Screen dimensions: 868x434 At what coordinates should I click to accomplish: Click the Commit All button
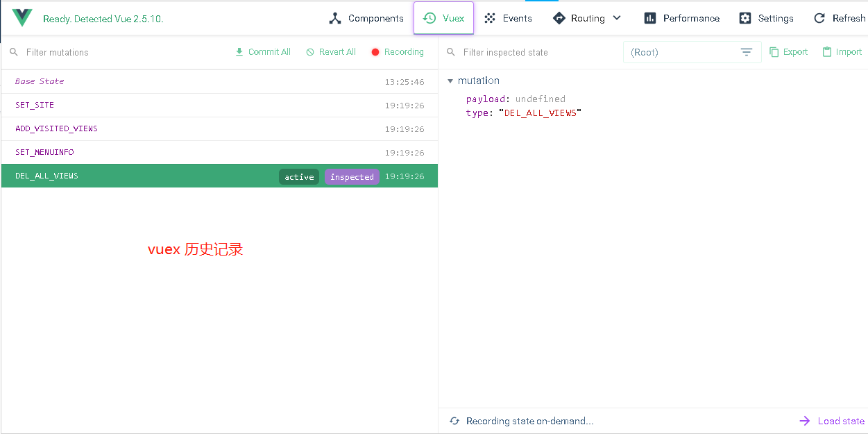pyautogui.click(x=262, y=51)
